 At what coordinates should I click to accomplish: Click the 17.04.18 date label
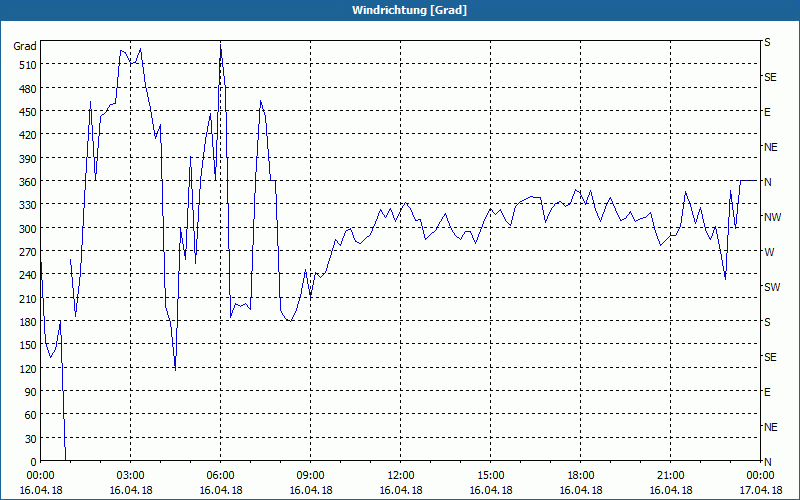click(x=760, y=490)
